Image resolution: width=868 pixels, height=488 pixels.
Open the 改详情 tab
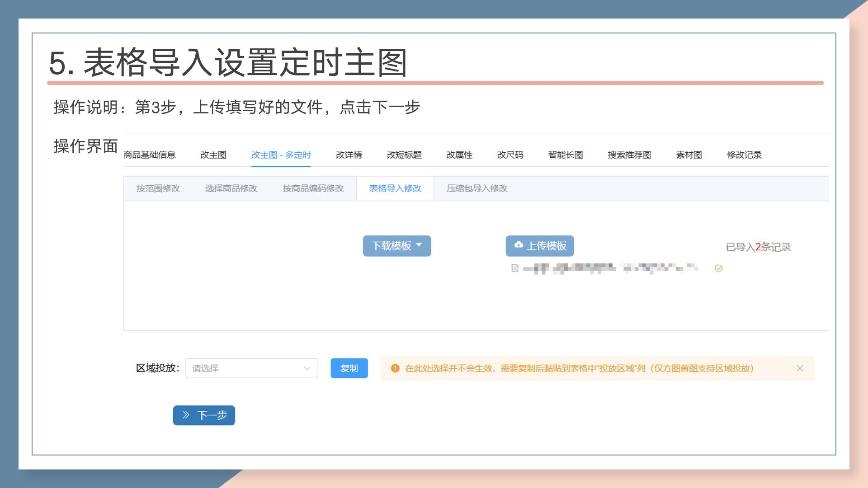coord(349,155)
